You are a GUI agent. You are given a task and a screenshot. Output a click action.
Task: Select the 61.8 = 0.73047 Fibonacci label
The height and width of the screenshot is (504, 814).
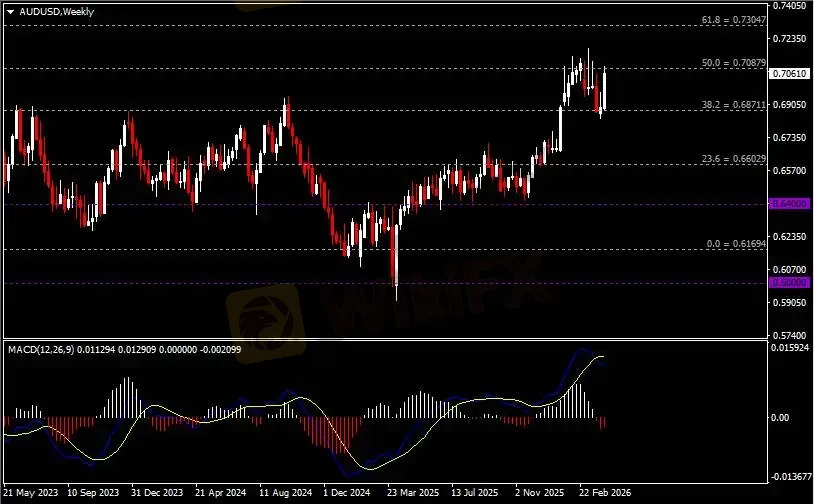click(x=732, y=20)
